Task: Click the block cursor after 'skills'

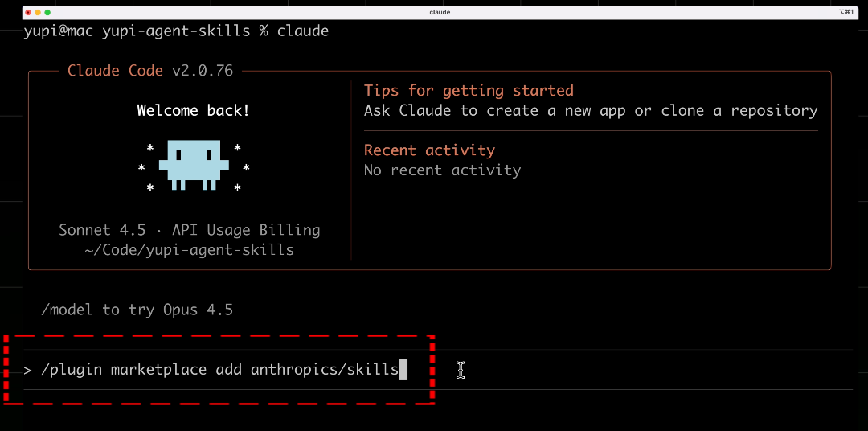Action: pyautogui.click(x=403, y=370)
